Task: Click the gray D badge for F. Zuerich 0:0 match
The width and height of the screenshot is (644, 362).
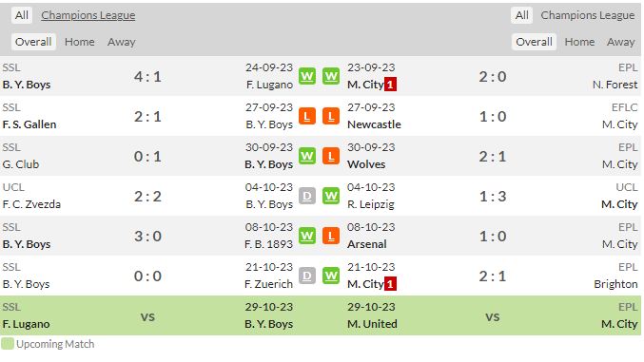Action: [307, 276]
